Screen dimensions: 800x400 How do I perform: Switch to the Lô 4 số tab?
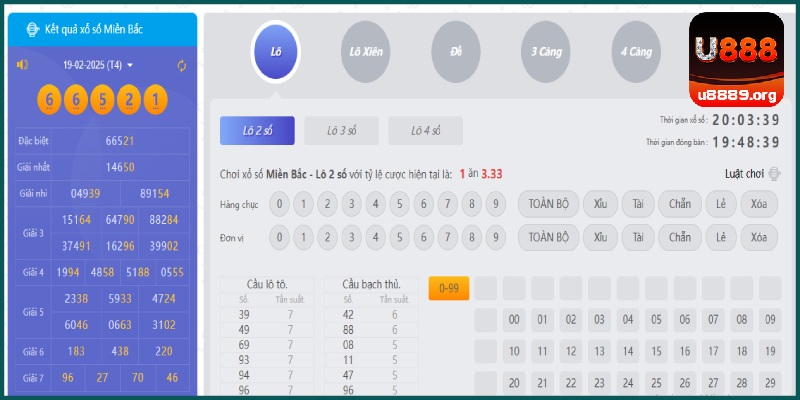click(426, 131)
